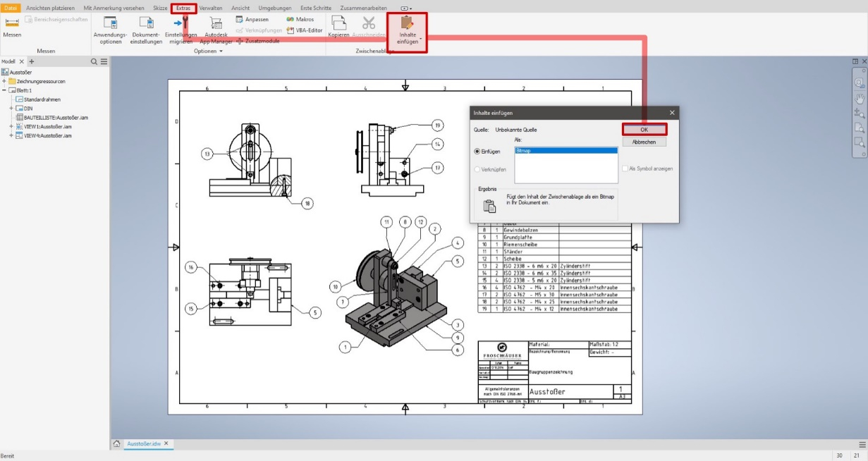Select the Einfügen radio button
This screenshot has width=868, height=461.
point(487,151)
